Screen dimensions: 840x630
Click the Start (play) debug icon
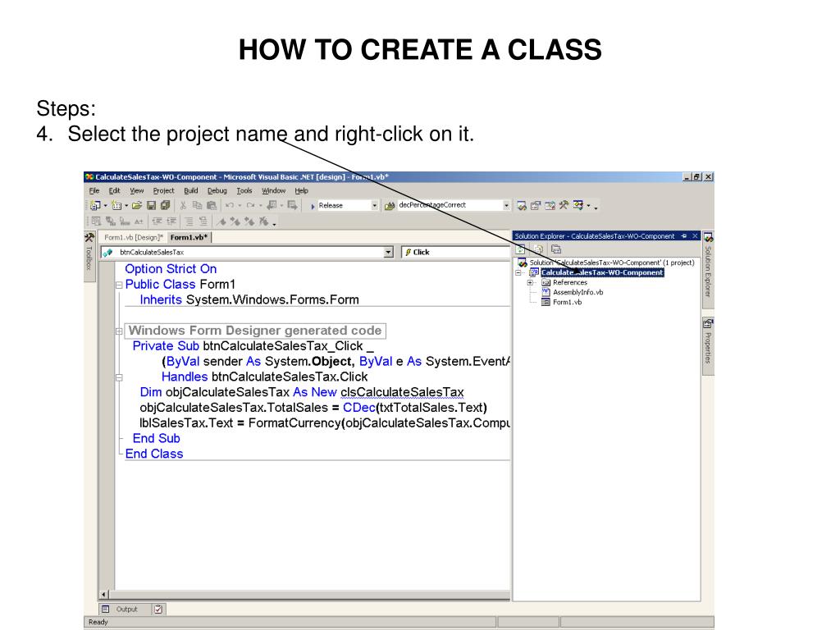[x=313, y=206]
